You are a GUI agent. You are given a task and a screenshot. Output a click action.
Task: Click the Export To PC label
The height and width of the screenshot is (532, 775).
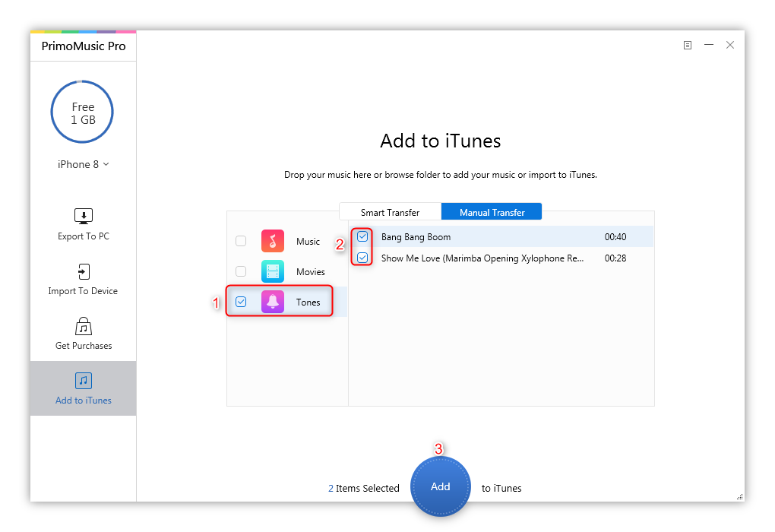(84, 236)
